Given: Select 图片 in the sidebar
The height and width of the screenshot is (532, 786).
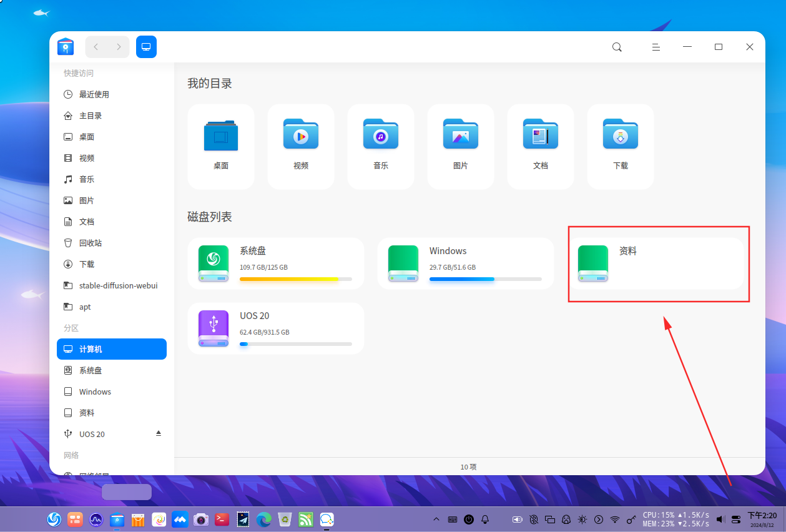Looking at the screenshot, I should (x=112, y=200).
